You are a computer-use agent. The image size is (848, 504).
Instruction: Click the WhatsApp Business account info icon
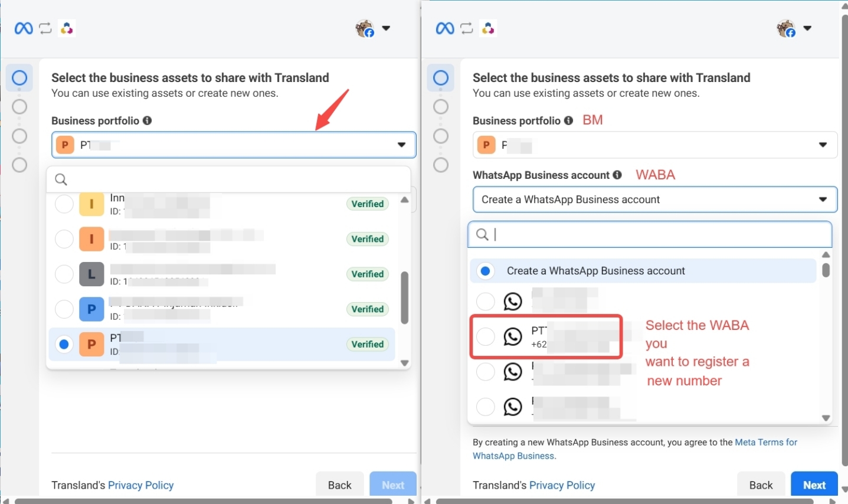tap(617, 175)
